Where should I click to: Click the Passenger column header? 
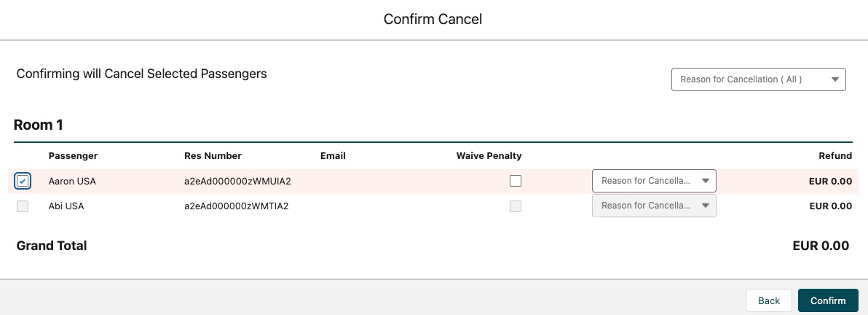coord(73,155)
